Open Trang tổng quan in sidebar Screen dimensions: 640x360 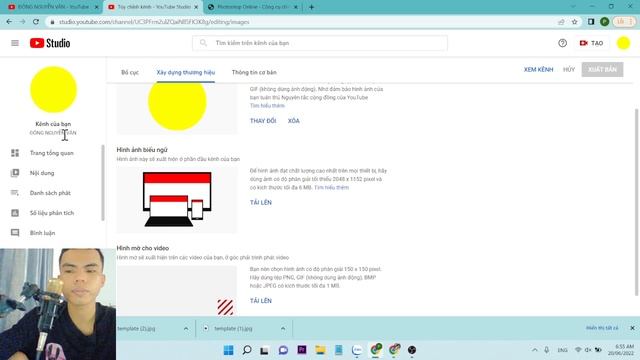click(51, 153)
